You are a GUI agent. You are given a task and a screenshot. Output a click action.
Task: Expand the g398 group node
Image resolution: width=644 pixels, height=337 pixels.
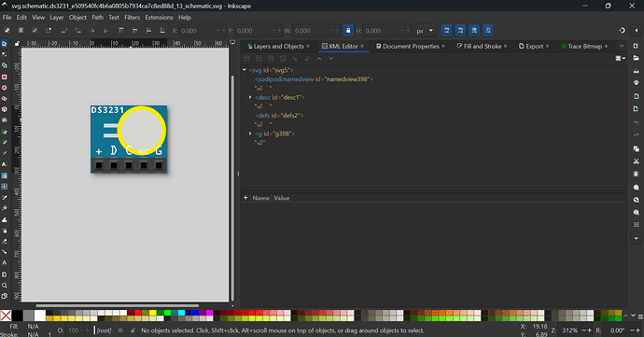(250, 133)
